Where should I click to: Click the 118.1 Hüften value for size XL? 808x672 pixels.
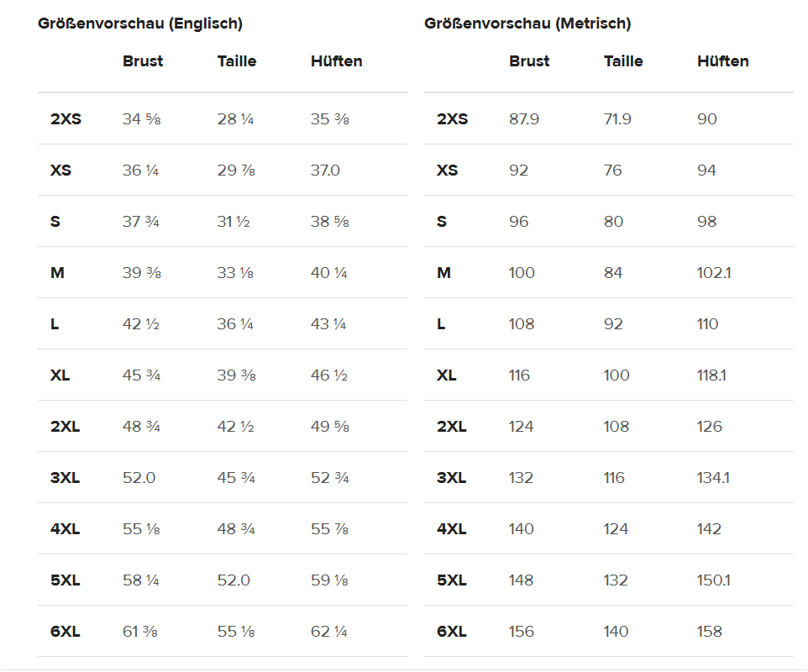pos(711,375)
